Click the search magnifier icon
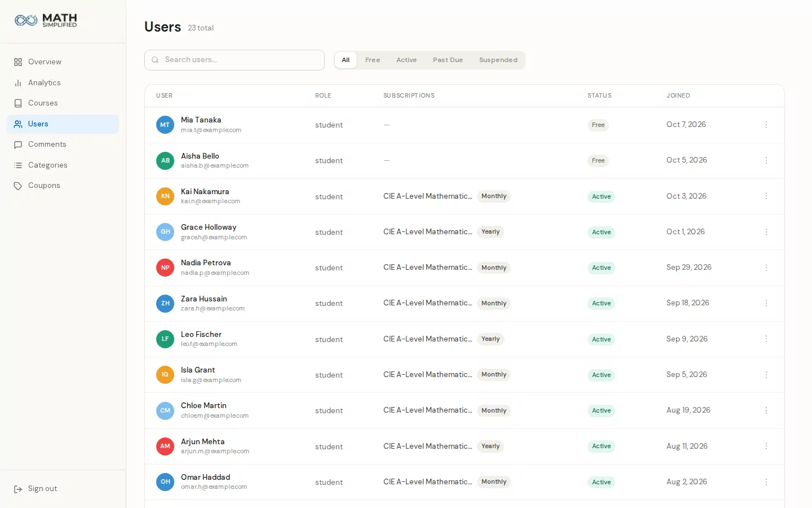Image resolution: width=812 pixels, height=508 pixels. pyautogui.click(x=155, y=60)
